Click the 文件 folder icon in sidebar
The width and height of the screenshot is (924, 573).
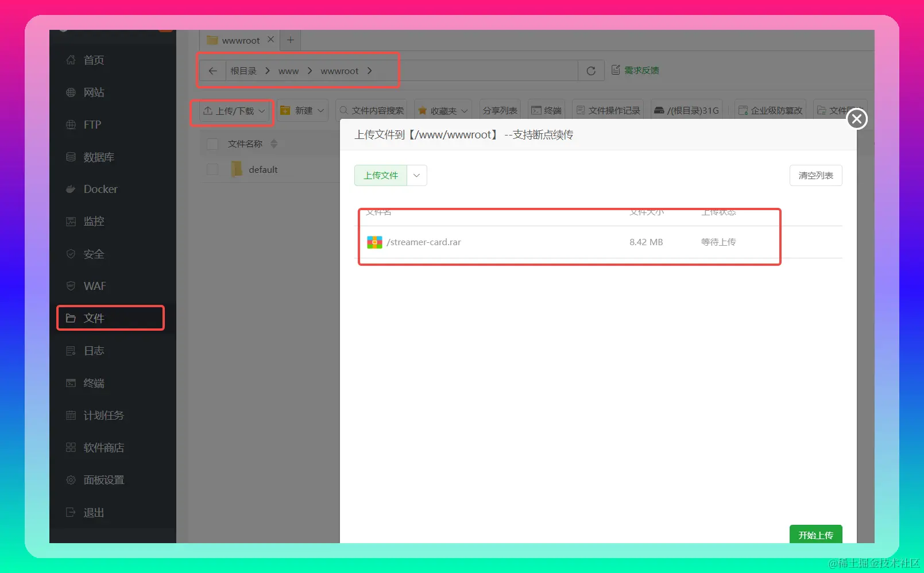[x=71, y=318]
